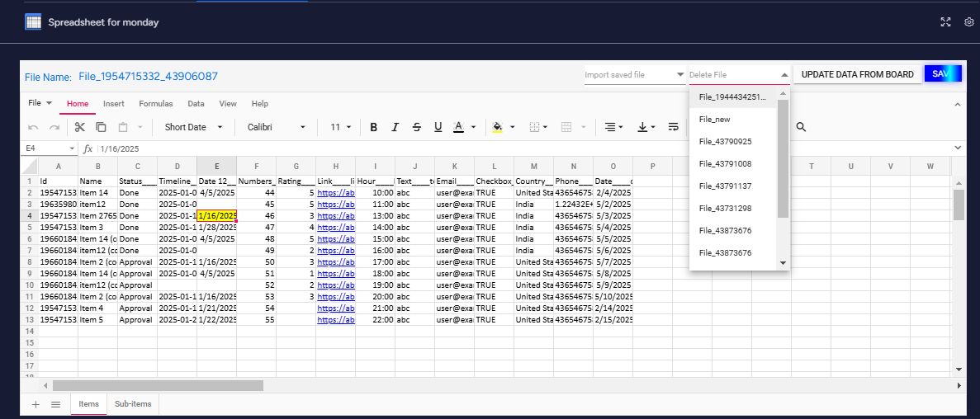Click the spreadsheet horizontal scrollbar thumb
The width and height of the screenshot is (980, 419).
click(x=159, y=386)
